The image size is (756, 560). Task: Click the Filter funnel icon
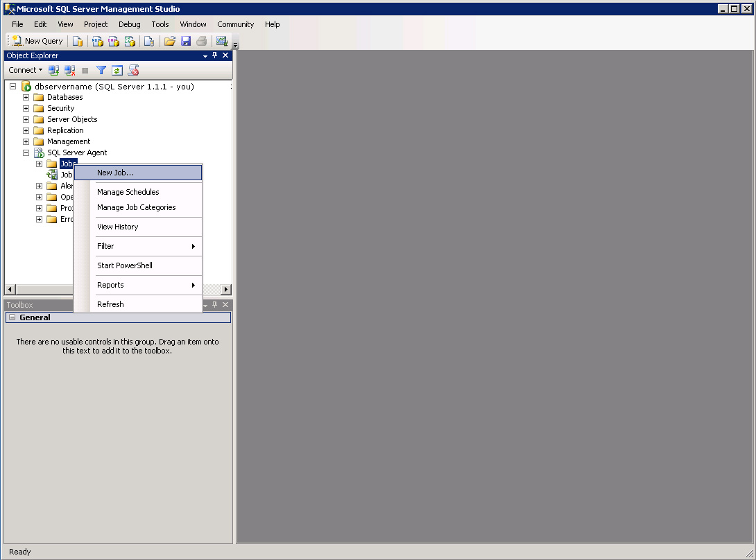click(101, 71)
